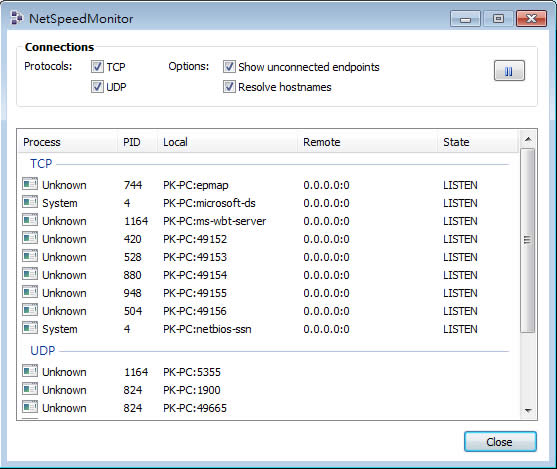Click PID value 504
This screenshot has width=557, height=469.
[x=133, y=311]
